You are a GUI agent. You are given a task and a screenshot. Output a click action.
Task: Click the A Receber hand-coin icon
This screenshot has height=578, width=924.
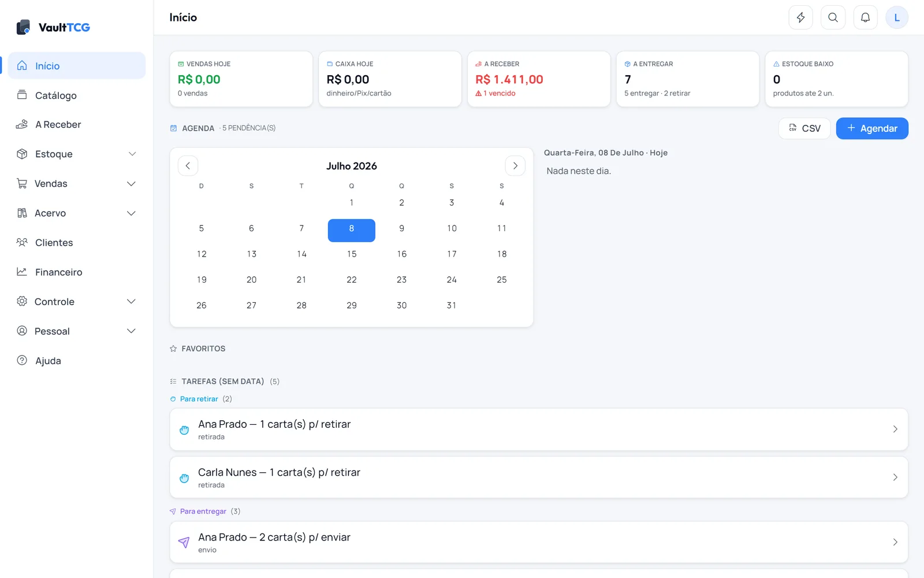tap(22, 124)
